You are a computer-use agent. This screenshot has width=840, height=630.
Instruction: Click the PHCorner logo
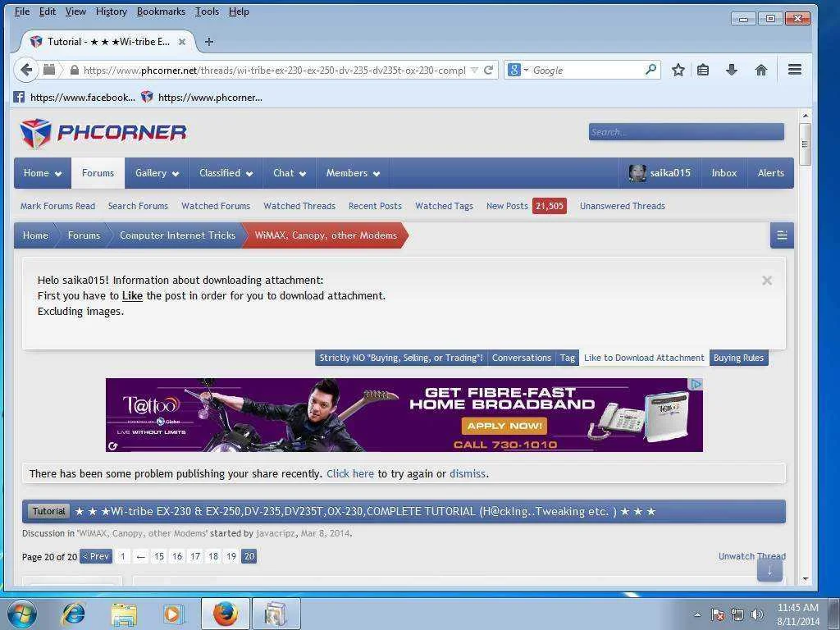tap(103, 133)
